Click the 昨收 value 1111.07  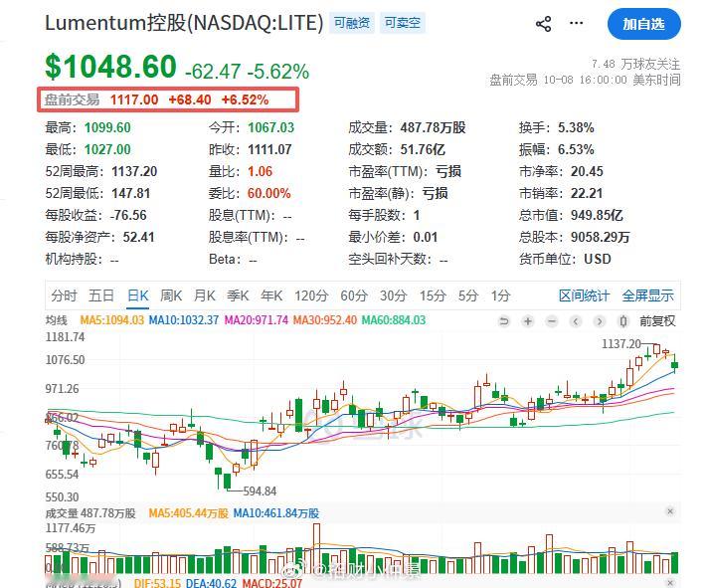pyautogui.click(x=269, y=149)
